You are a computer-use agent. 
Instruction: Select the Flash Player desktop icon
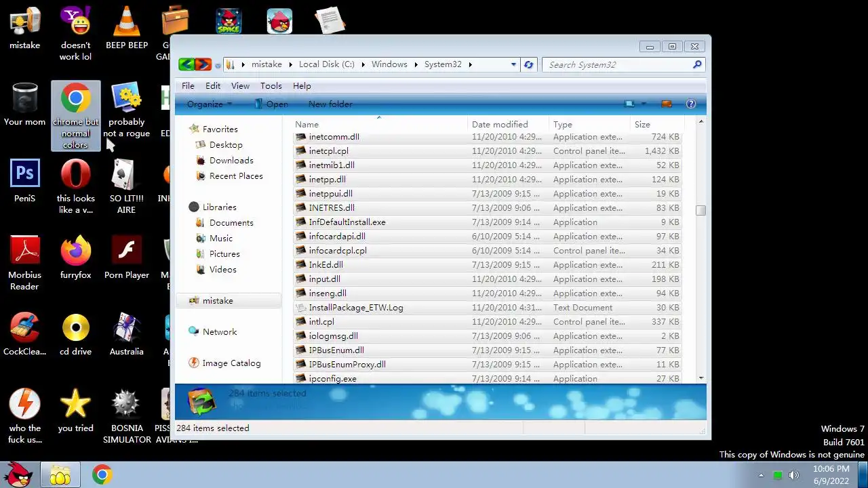(127, 258)
